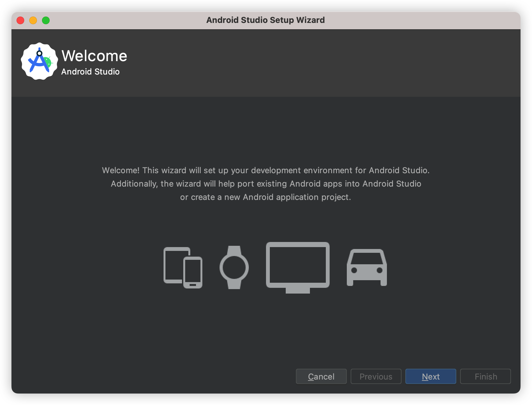
Task: Click the line starting 'Welcome! This wizard'
Action: 266,170
